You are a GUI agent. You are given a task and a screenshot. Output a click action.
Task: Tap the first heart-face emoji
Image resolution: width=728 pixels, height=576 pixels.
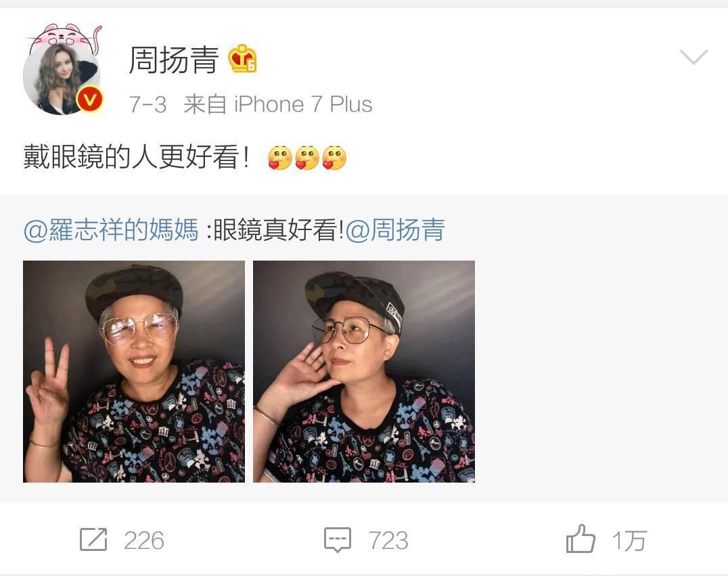280,158
